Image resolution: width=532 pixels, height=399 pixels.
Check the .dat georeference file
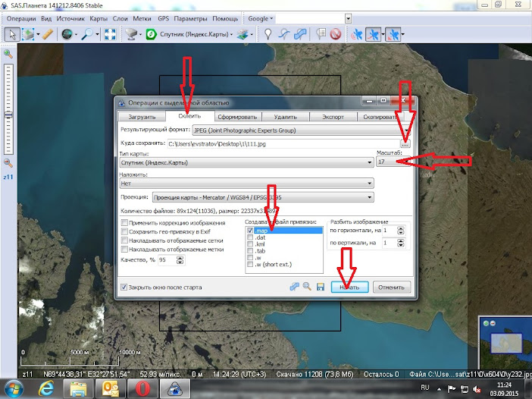(x=250, y=237)
